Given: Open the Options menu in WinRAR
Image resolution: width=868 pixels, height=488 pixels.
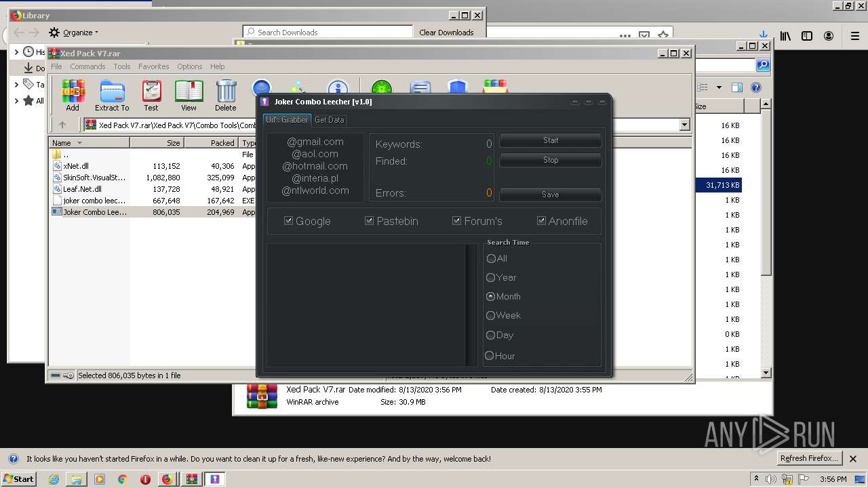Looking at the screenshot, I should [190, 66].
